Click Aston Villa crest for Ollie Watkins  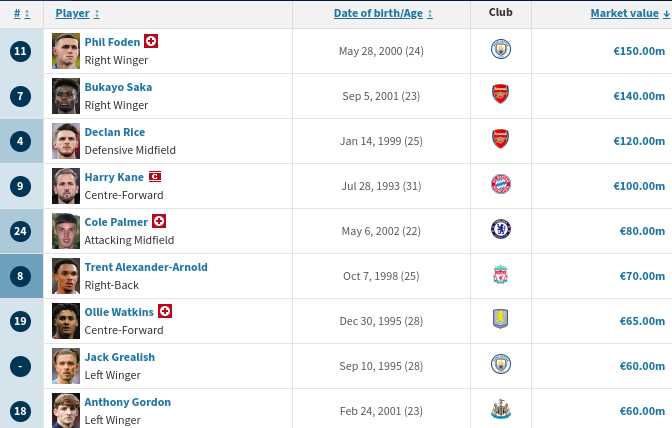(x=500, y=320)
